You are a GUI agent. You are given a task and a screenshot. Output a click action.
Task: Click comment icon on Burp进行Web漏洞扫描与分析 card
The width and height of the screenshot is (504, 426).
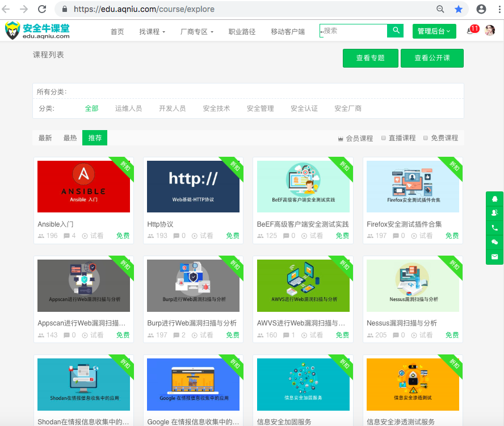[x=176, y=335]
